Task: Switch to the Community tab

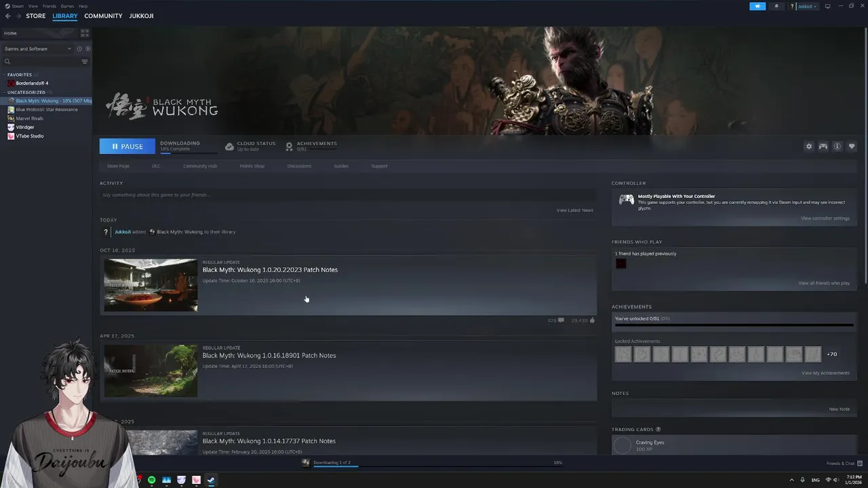Action: 103,16
